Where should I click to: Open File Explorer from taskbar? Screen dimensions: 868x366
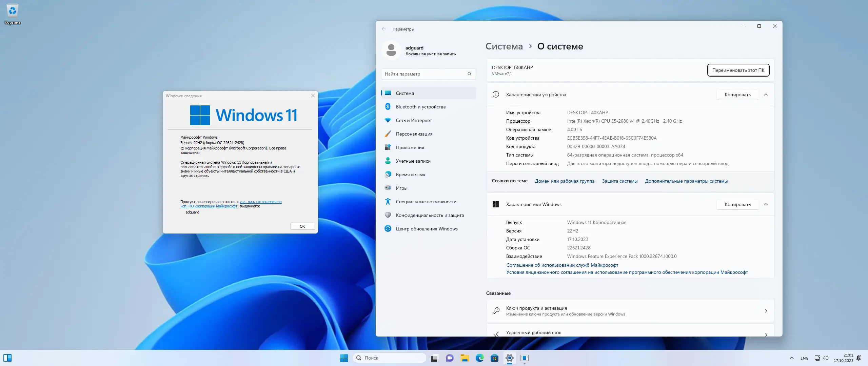point(465,358)
